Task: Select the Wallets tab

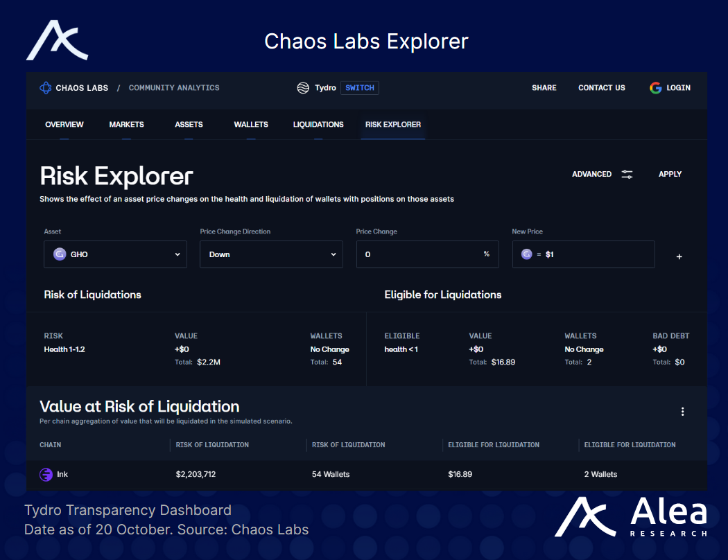Action: click(251, 124)
